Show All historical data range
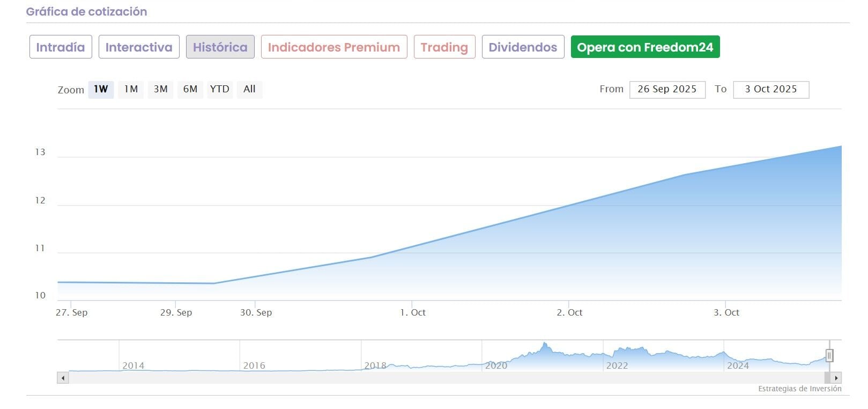This screenshot has height=409, width=868. pos(249,89)
